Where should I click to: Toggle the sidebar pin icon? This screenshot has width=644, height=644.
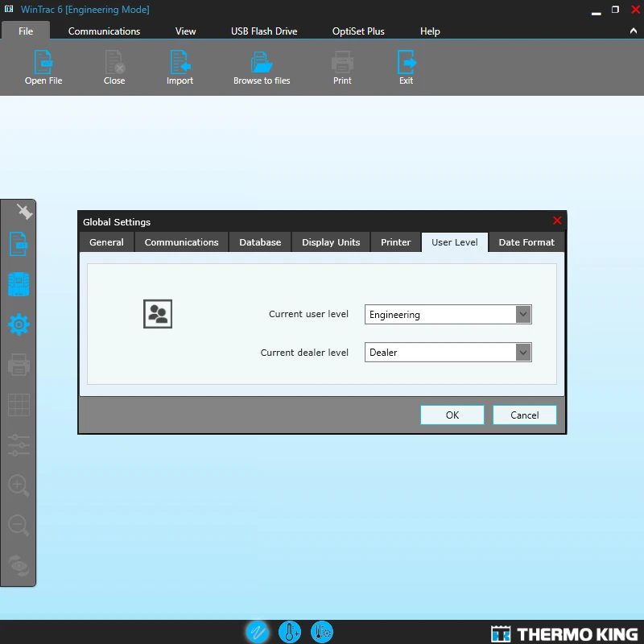tap(24, 212)
